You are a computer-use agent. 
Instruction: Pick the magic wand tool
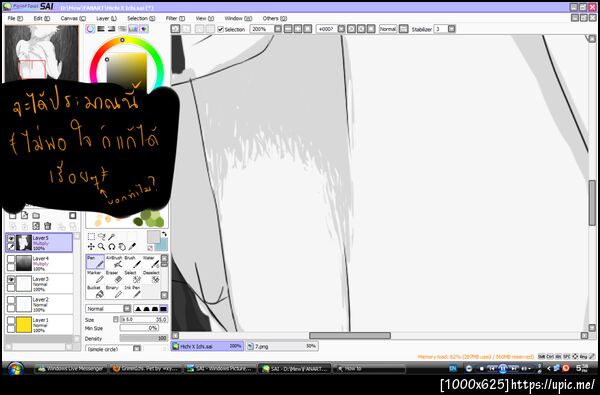point(111,237)
